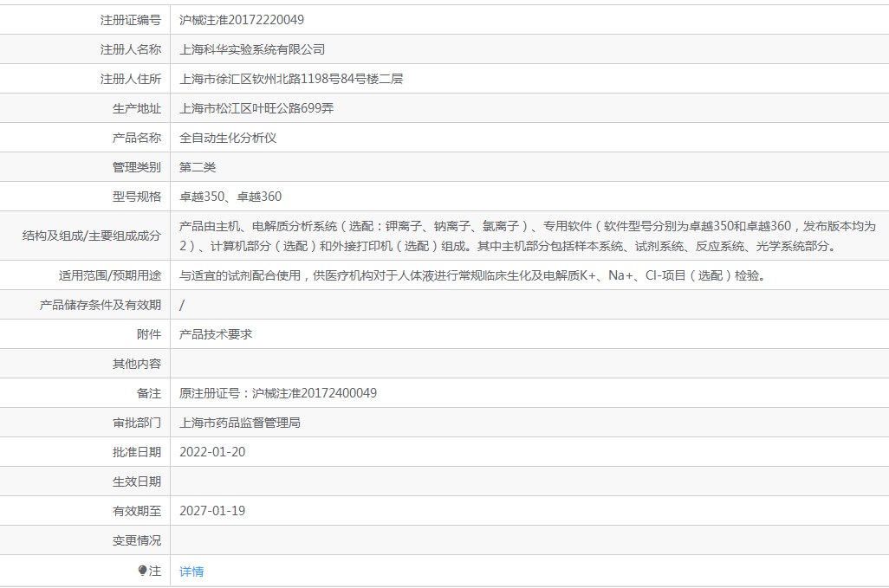
Task: Click the 注册人住所 label
Action: tap(131, 79)
